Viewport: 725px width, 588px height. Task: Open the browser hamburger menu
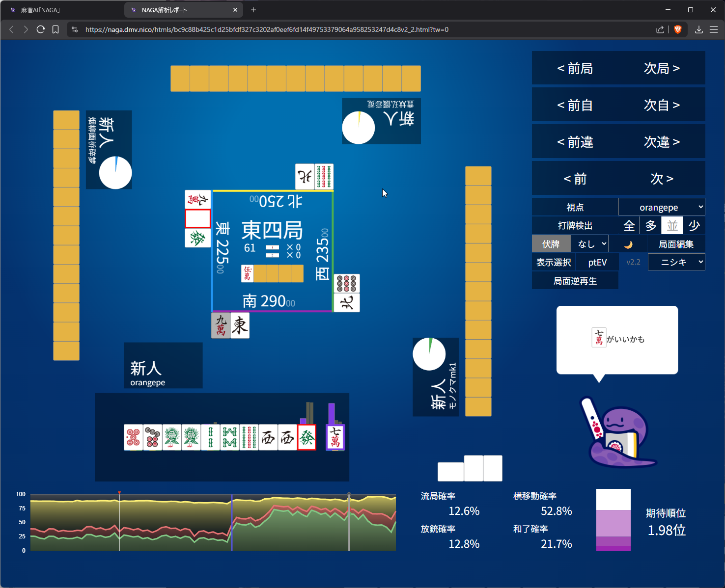click(714, 29)
